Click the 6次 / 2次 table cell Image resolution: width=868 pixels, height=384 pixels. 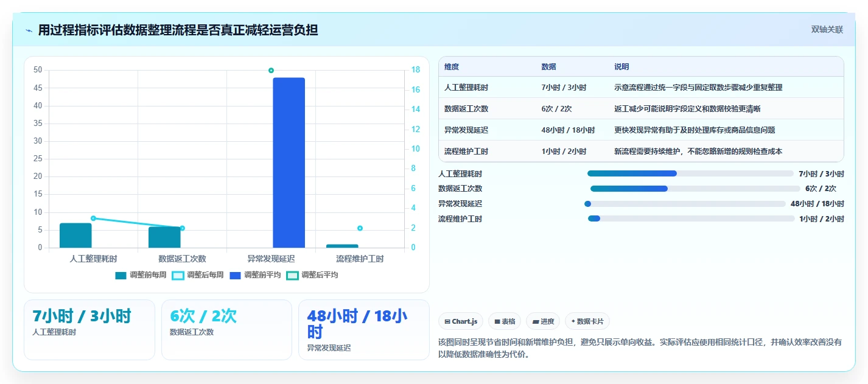point(556,109)
